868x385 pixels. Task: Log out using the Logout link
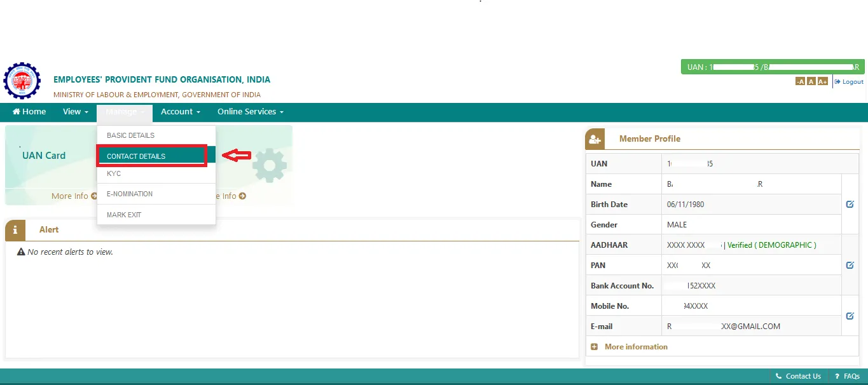849,81
